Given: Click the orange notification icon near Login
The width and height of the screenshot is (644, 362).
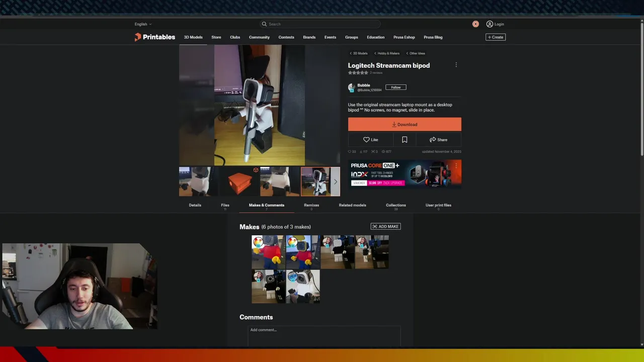Looking at the screenshot, I should coord(475,24).
